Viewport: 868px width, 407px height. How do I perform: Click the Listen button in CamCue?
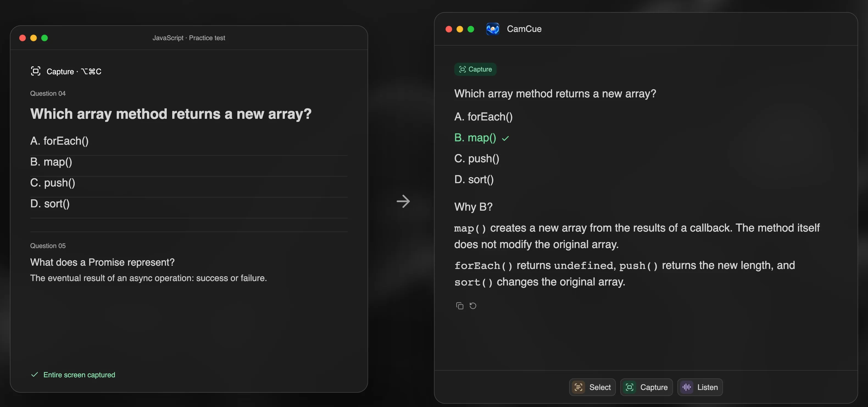tap(700, 387)
